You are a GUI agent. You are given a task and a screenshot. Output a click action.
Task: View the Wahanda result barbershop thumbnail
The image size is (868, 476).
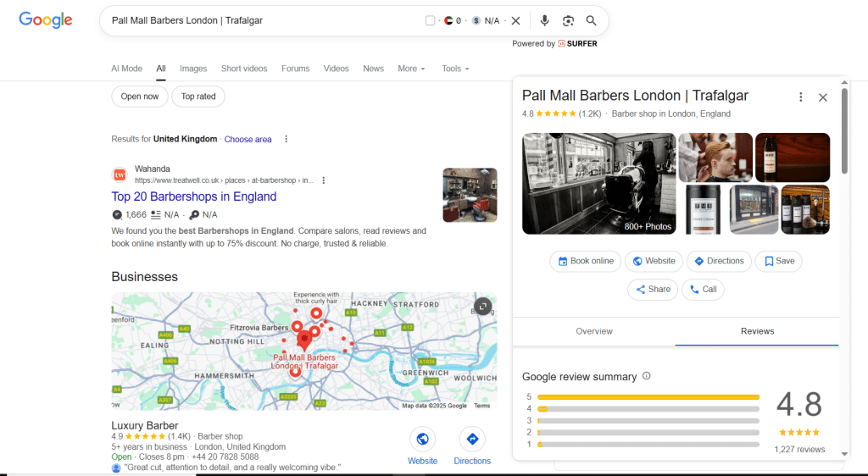click(470, 195)
